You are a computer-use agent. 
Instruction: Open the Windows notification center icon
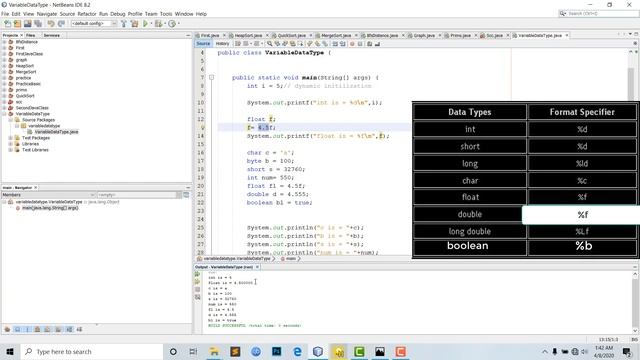(x=627, y=351)
